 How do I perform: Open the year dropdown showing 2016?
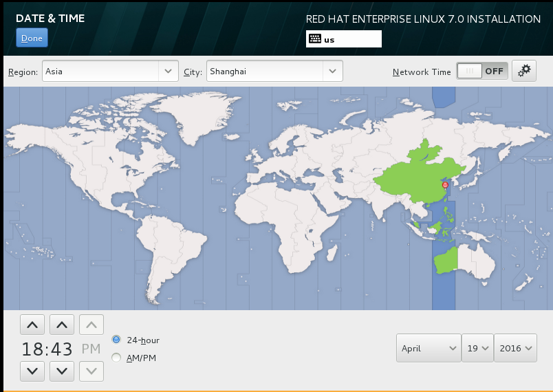(x=515, y=348)
